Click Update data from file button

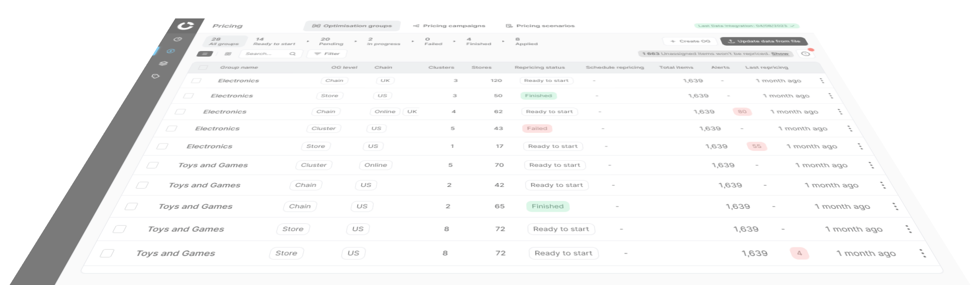tap(764, 41)
